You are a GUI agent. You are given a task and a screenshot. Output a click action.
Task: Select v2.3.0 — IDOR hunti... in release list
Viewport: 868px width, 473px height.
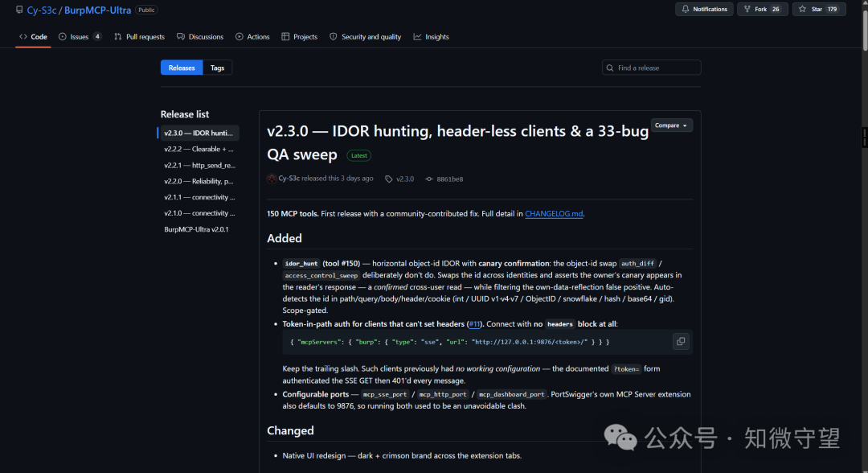point(199,133)
